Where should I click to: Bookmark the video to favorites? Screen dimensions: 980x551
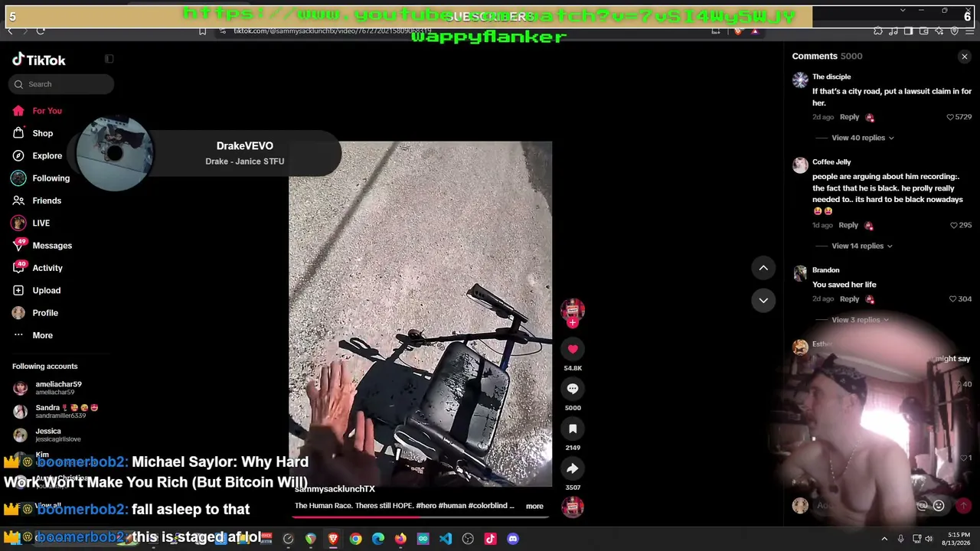(x=573, y=429)
